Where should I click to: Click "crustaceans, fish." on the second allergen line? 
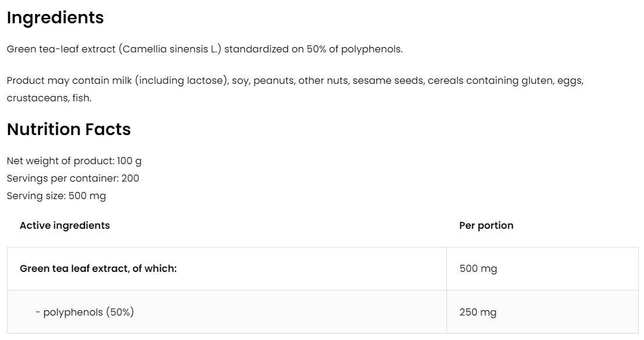[x=49, y=98]
